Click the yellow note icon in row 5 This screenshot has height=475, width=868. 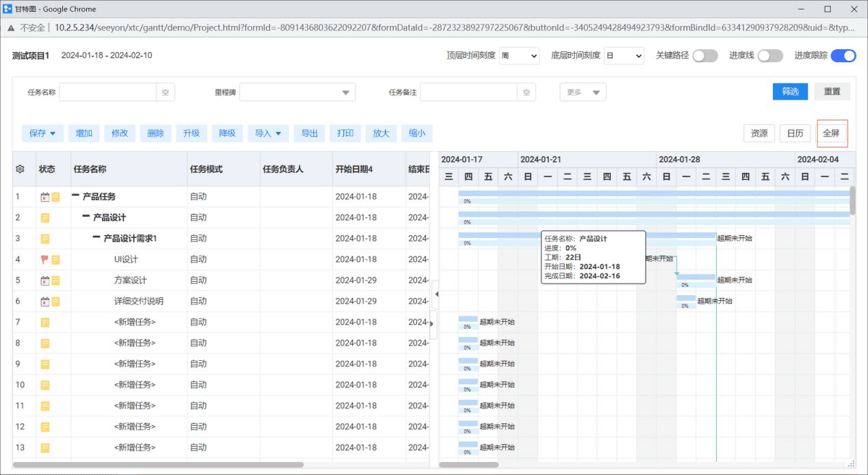[55, 280]
